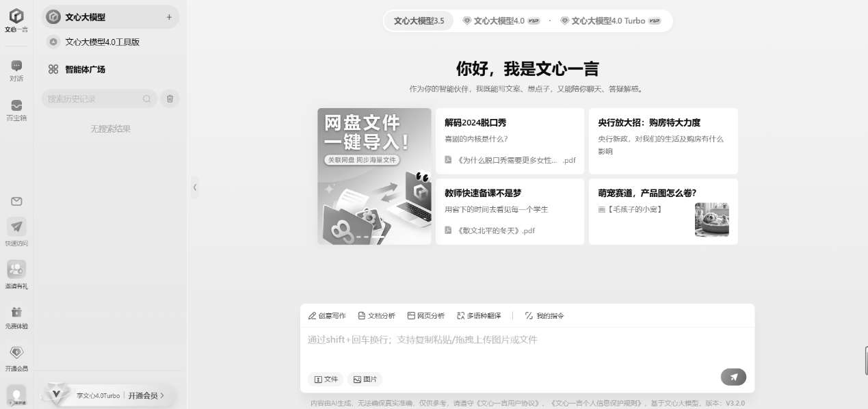Delete history with the trash icon
Image resolution: width=868 pixels, height=409 pixels.
coord(170,99)
